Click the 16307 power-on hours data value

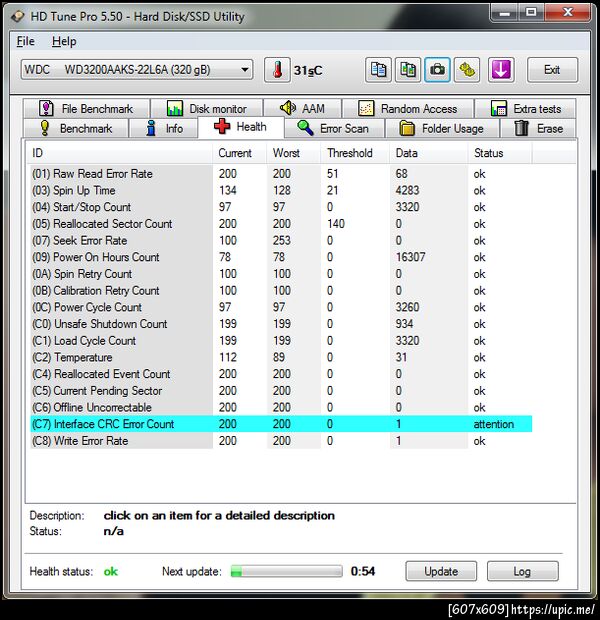(x=411, y=257)
